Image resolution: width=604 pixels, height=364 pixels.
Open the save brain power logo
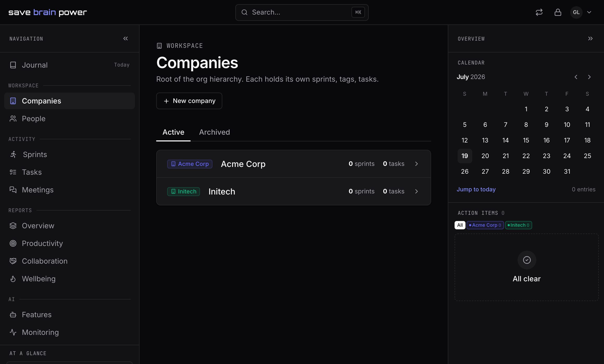click(48, 12)
